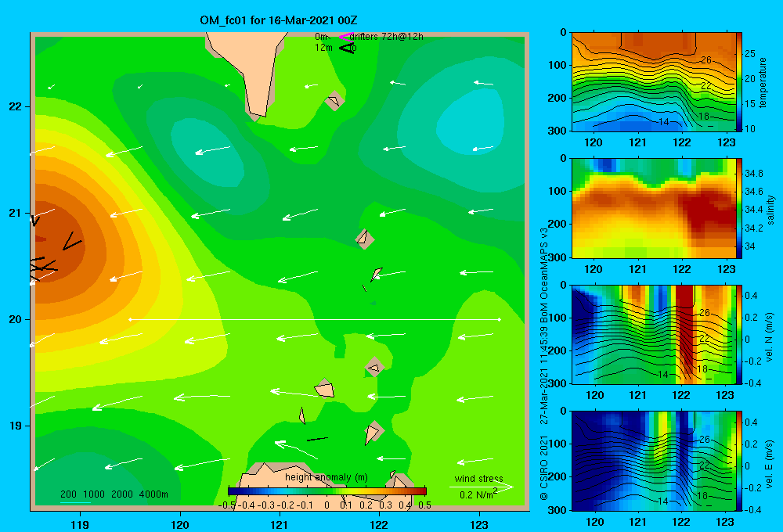Open the eastward velocity section panel
Image resolution: width=783 pixels, height=532 pixels.
click(654, 461)
